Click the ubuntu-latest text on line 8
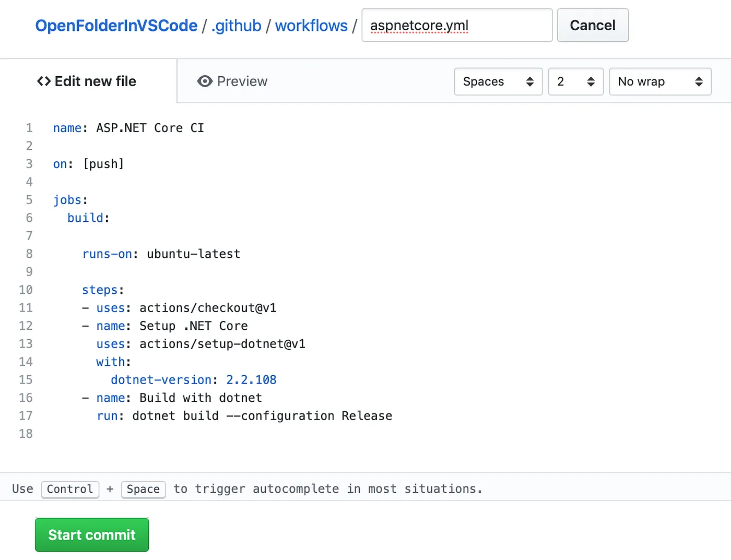 [x=193, y=254]
